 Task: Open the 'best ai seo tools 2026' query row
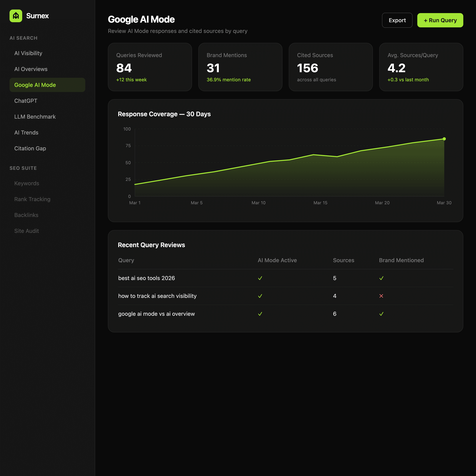[146, 278]
